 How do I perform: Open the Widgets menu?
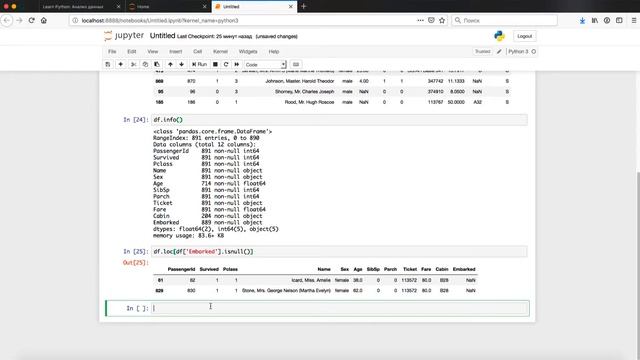(248, 51)
